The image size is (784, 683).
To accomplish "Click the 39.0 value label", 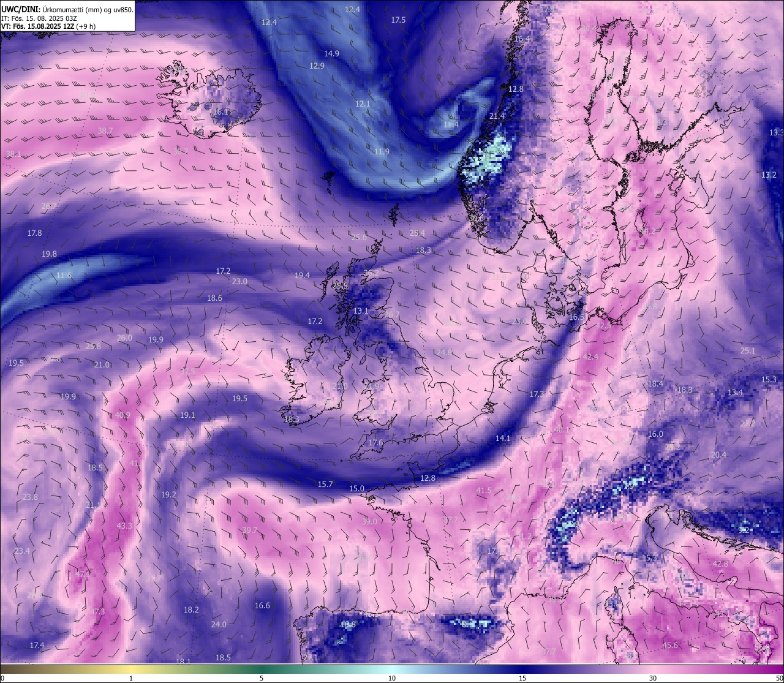I will [x=369, y=521].
